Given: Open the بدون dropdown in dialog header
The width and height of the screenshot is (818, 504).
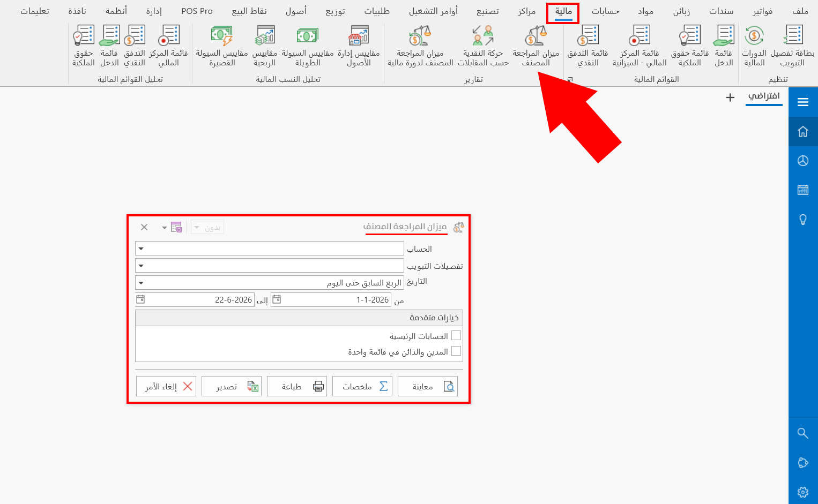Looking at the screenshot, I should [207, 228].
